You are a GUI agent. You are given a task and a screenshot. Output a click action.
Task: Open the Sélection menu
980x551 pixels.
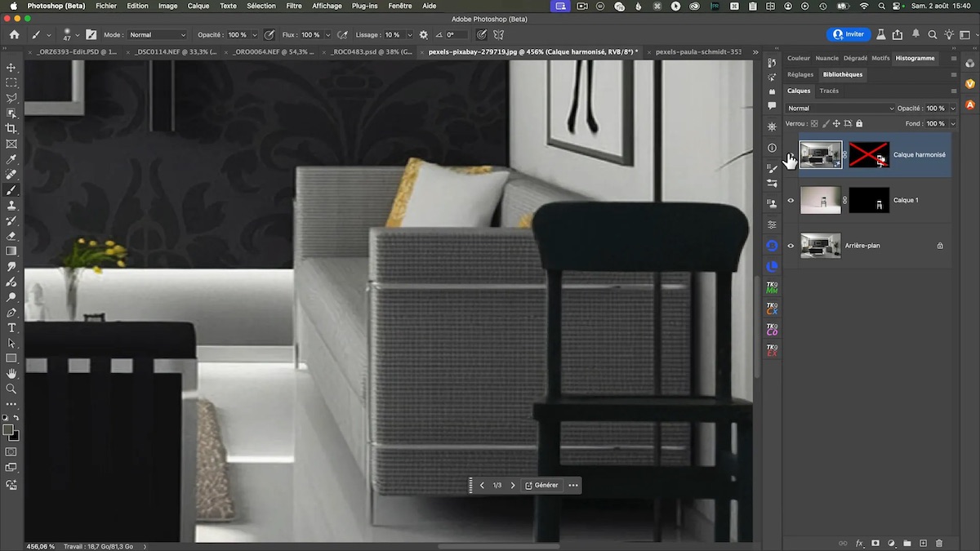click(x=261, y=6)
